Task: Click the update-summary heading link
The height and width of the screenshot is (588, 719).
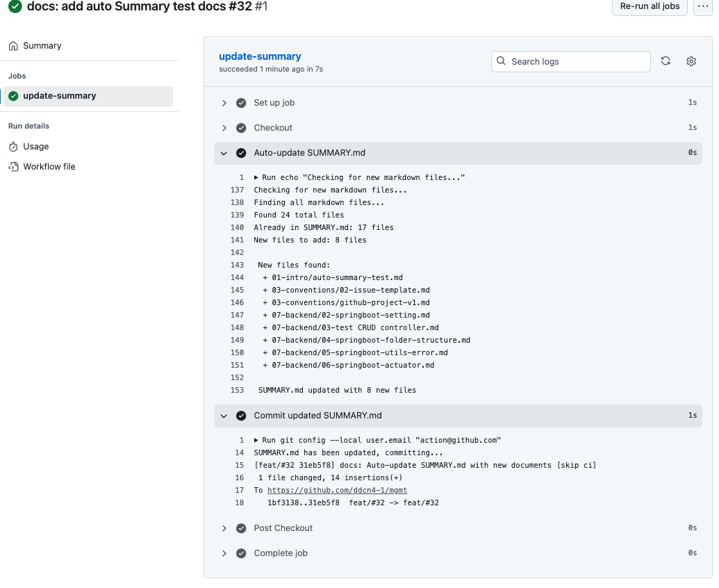Action: point(260,56)
